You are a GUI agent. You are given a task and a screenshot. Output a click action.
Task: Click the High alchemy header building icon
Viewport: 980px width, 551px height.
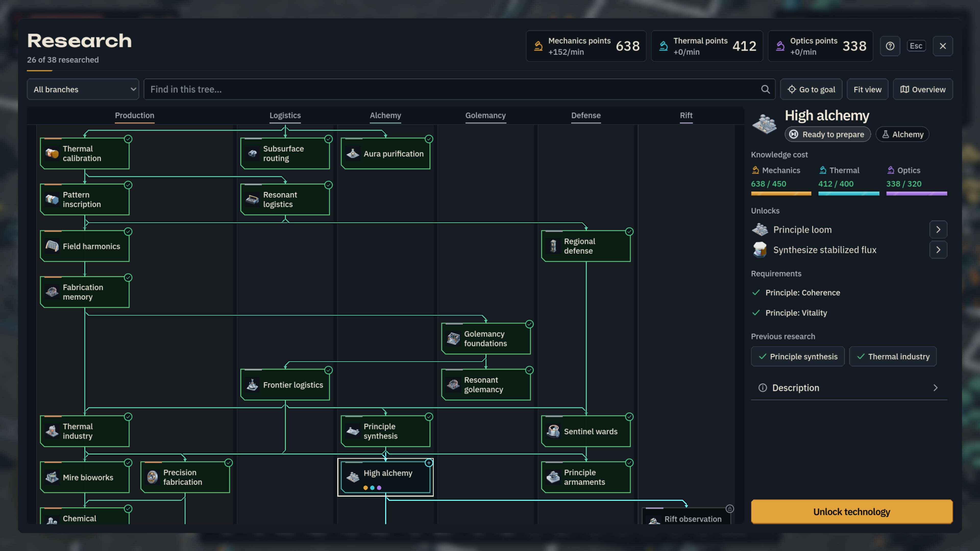tap(764, 123)
